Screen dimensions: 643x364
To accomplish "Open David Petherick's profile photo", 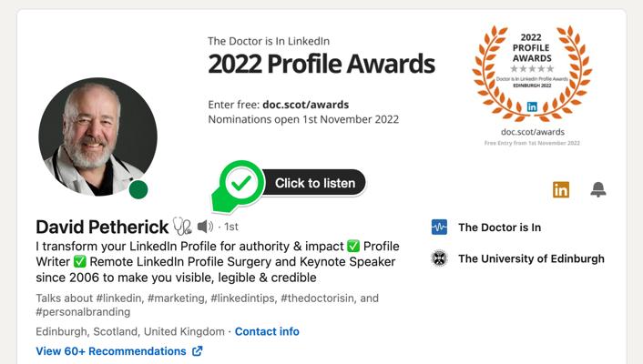I will pyautogui.click(x=97, y=136).
